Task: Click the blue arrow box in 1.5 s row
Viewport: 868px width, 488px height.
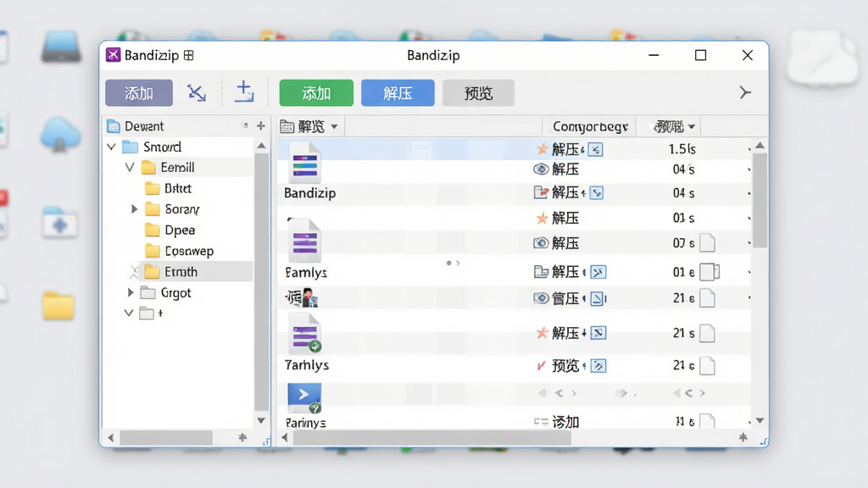Action: pos(596,149)
